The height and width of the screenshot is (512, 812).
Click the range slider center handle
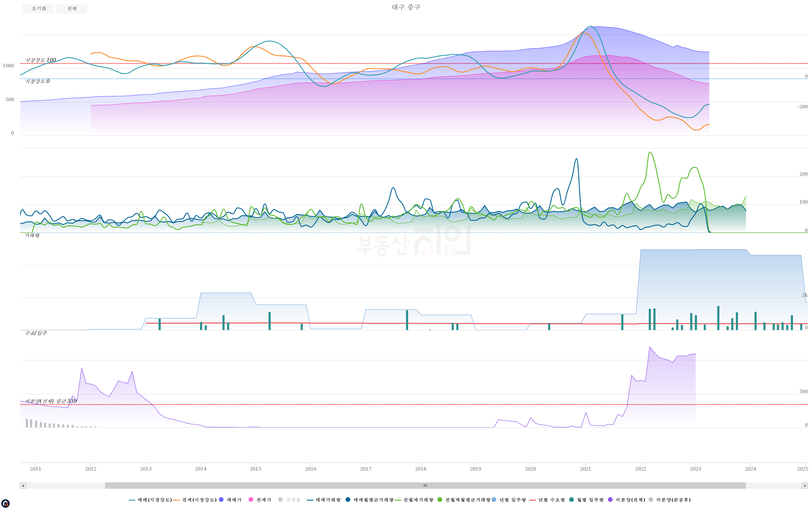coord(425,486)
